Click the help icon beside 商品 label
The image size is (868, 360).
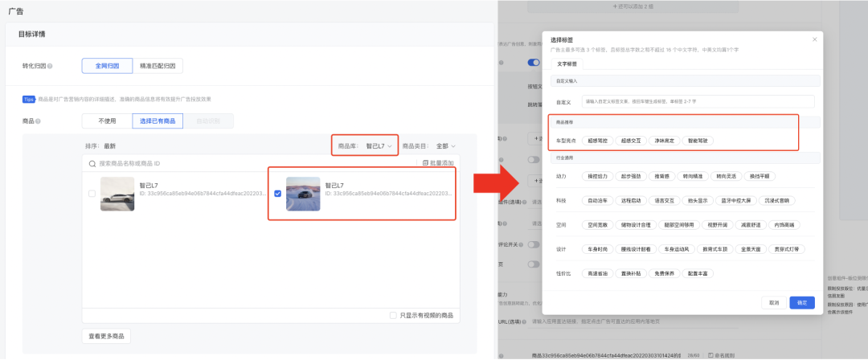click(x=39, y=121)
